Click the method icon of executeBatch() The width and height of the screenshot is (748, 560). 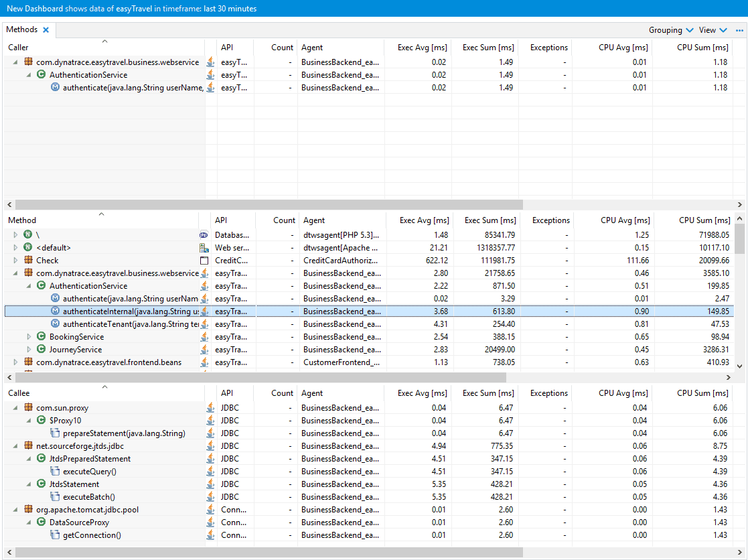[56, 496]
